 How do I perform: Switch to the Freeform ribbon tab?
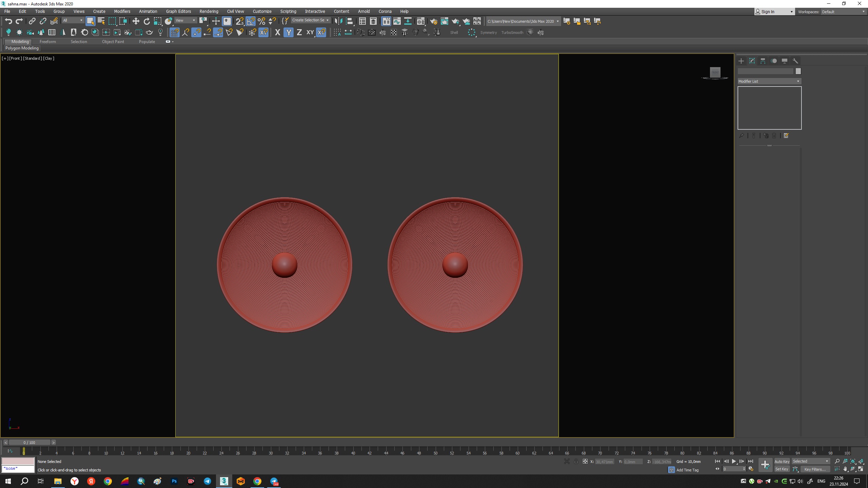click(47, 42)
